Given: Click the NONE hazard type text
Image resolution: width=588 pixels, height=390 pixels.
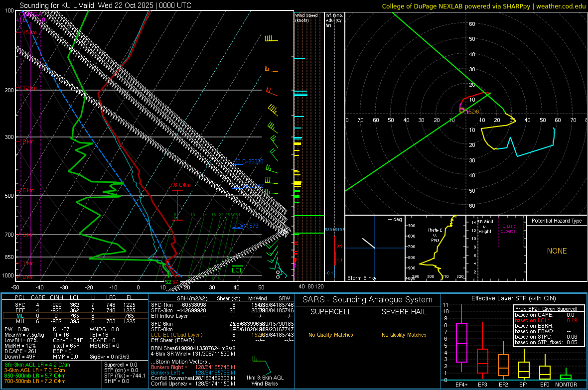Looking at the screenshot, I should click(557, 251).
